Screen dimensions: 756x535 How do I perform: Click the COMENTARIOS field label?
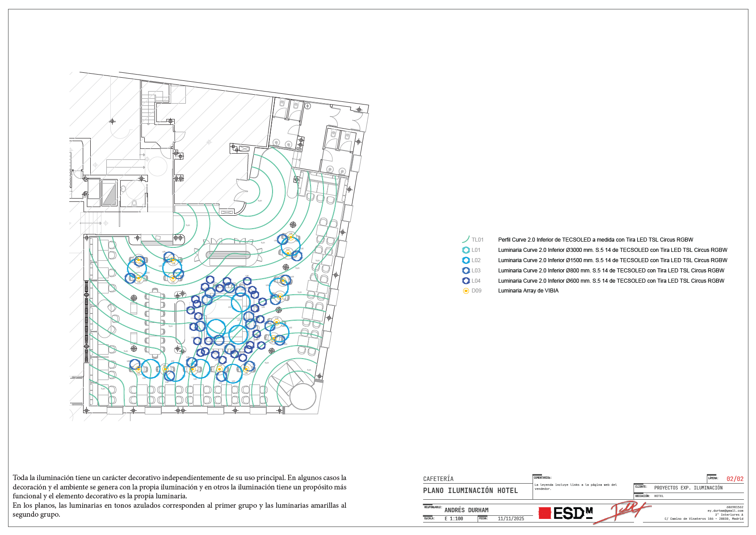coord(542,478)
